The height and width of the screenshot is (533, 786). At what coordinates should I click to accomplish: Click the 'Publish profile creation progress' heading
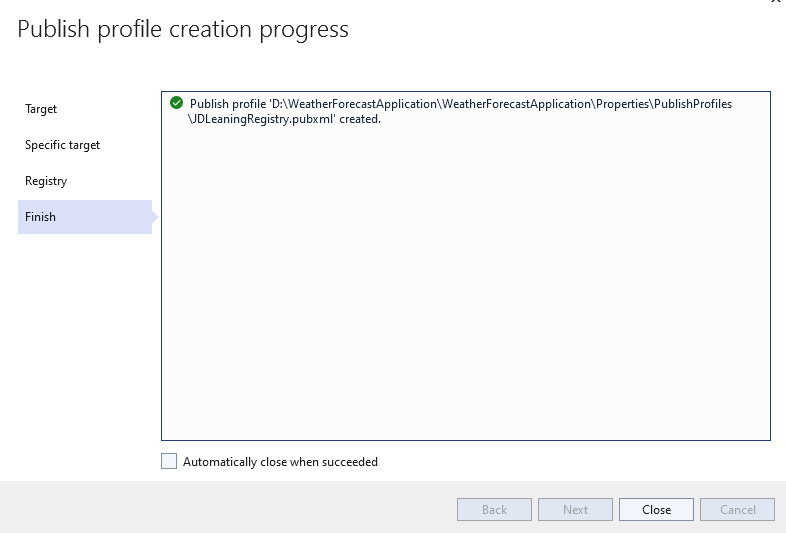[183, 30]
